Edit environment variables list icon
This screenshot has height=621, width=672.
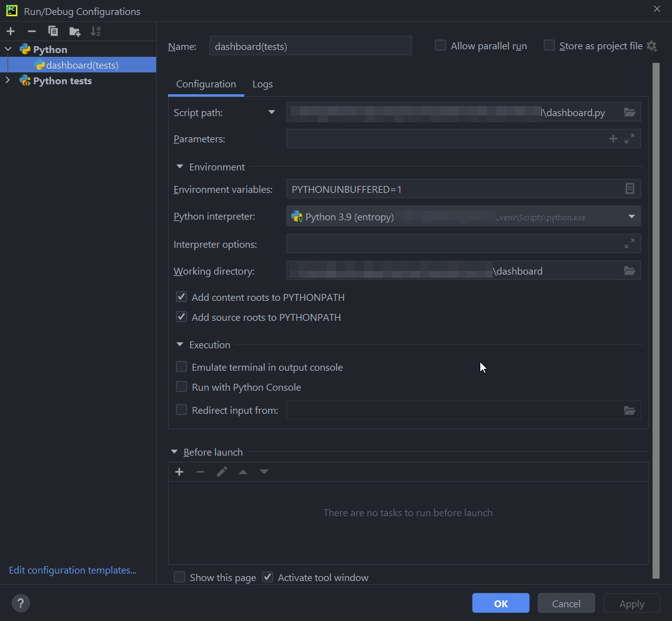coord(630,188)
